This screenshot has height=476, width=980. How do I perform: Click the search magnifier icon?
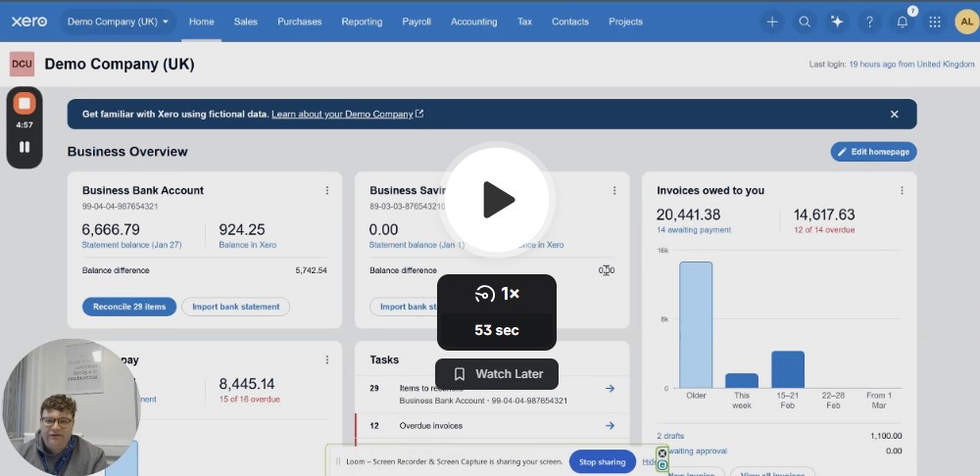805,22
